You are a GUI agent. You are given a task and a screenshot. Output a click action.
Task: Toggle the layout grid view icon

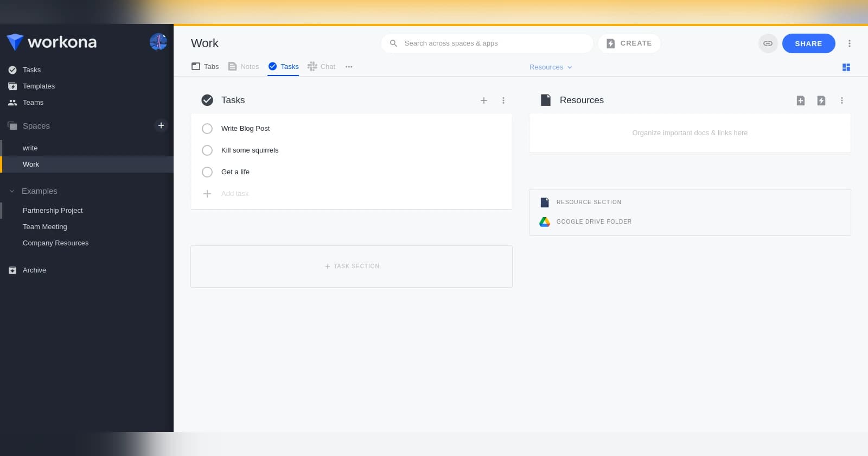846,67
